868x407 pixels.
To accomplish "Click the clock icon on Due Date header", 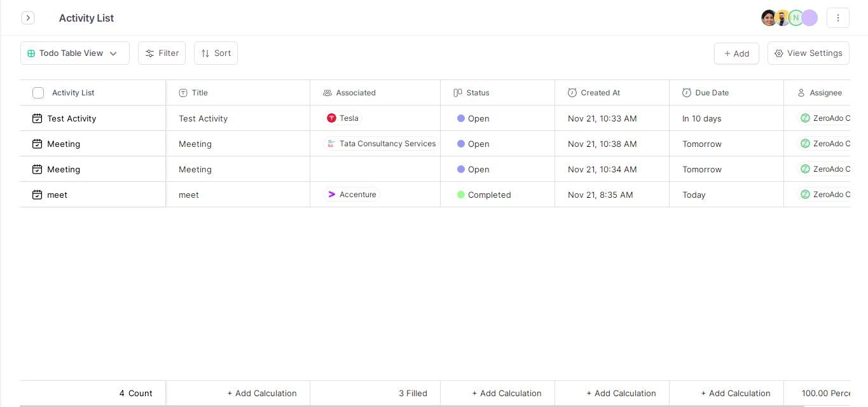I will pyautogui.click(x=685, y=92).
